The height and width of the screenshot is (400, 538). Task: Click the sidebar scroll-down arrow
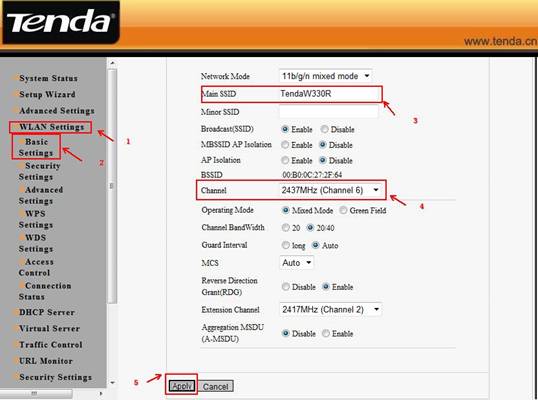(x=112, y=383)
